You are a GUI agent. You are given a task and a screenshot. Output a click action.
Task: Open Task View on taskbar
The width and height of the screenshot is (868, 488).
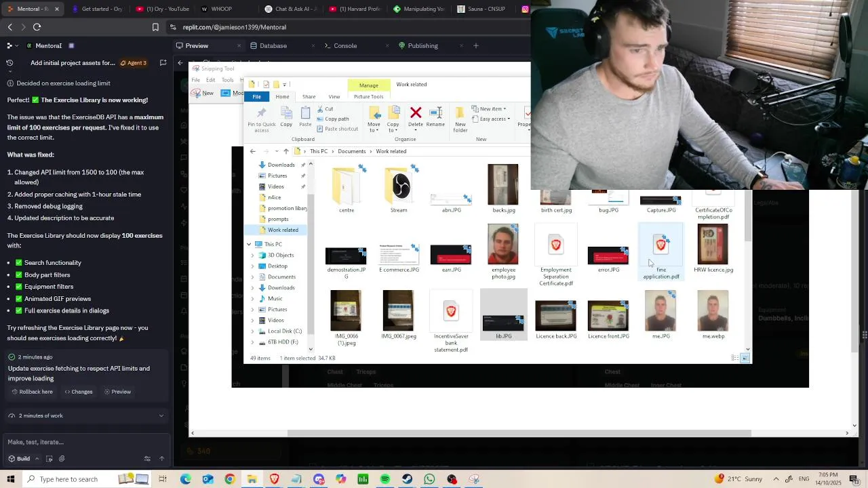(x=163, y=479)
